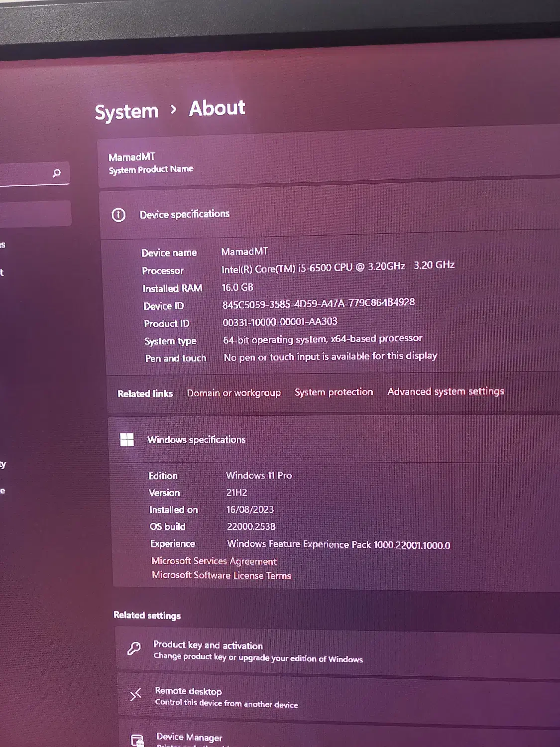This screenshot has height=747, width=560.
Task: Go back to System via breadcrumb
Action: click(x=126, y=112)
